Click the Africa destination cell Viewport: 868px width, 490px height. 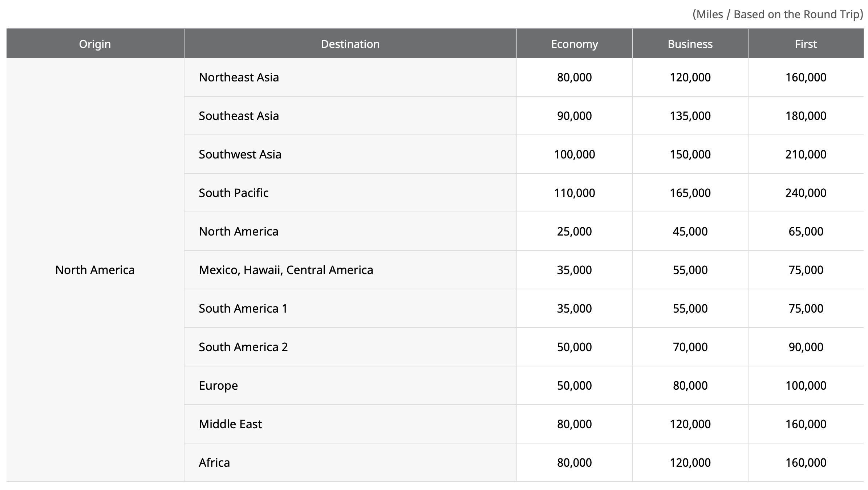[x=214, y=462]
